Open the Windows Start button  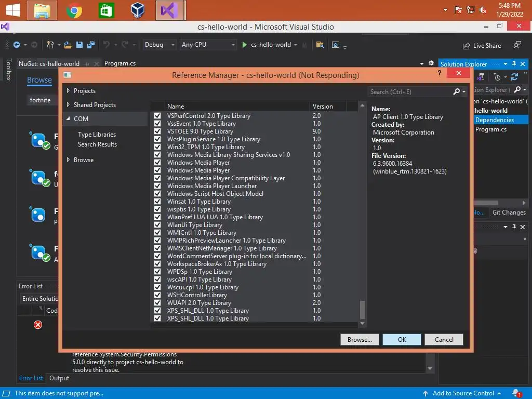point(13,10)
